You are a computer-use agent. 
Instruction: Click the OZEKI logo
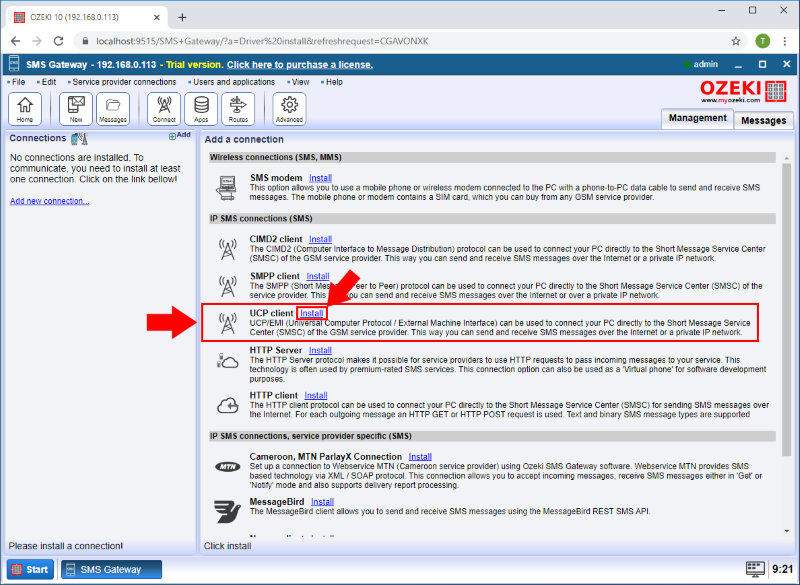[x=743, y=92]
